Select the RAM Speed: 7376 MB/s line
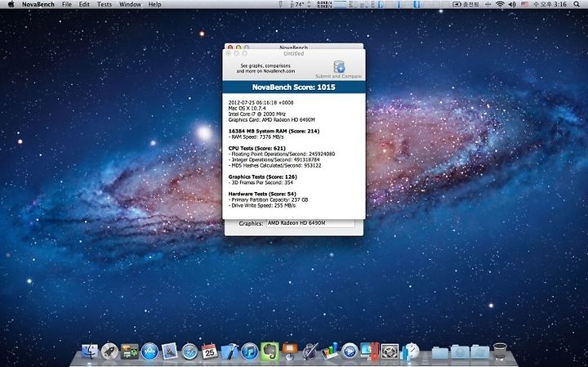588x367 pixels. [256, 137]
